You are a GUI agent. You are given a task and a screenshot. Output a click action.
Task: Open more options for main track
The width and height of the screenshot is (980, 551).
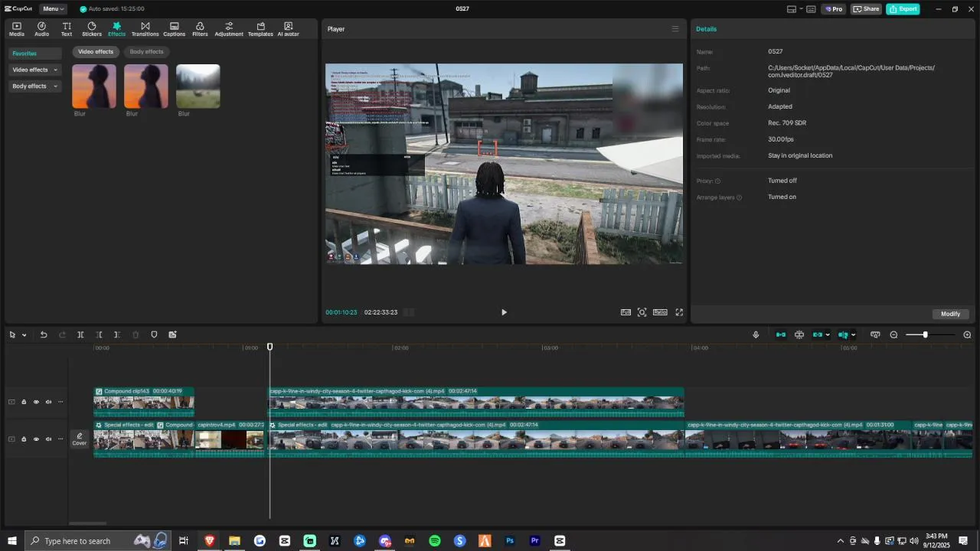click(x=60, y=439)
